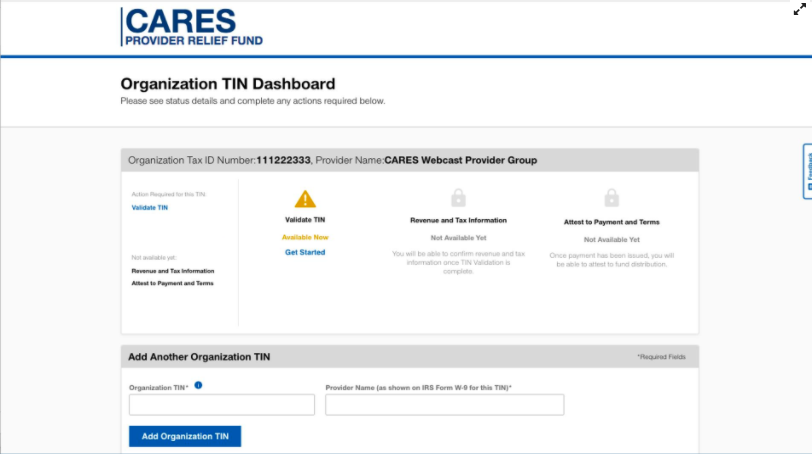The width and height of the screenshot is (812, 454).
Task: Click the Get Started link
Action: 305,252
